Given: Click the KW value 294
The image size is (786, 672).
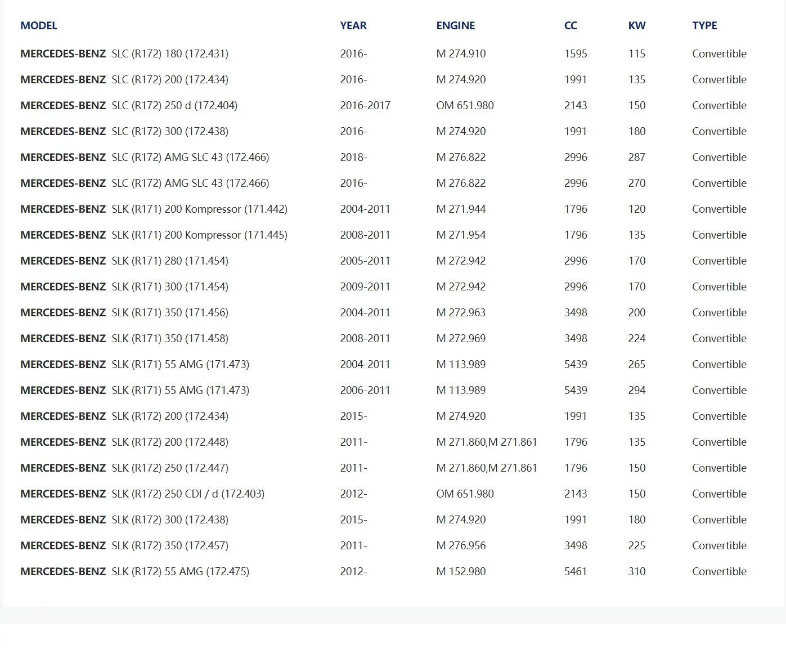Looking at the screenshot, I should coord(637,391).
